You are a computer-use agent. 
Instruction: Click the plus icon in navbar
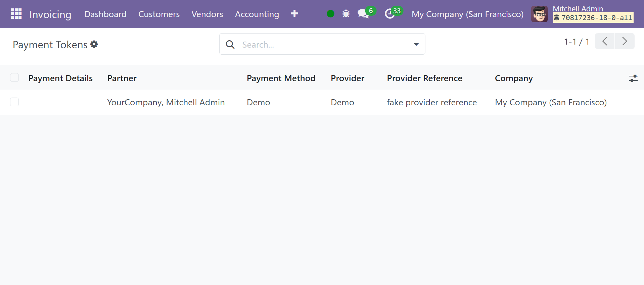click(x=294, y=14)
